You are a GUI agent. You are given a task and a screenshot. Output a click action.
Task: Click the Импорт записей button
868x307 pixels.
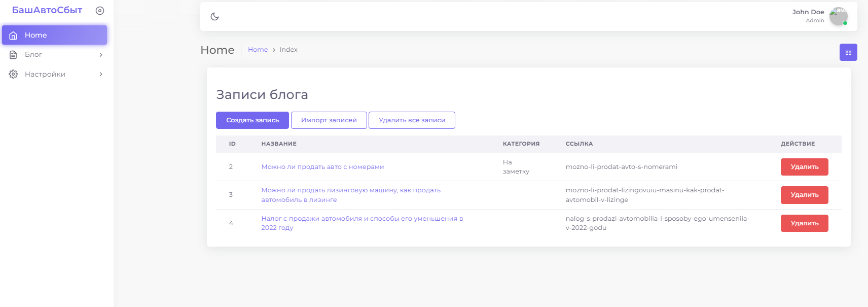(x=329, y=120)
